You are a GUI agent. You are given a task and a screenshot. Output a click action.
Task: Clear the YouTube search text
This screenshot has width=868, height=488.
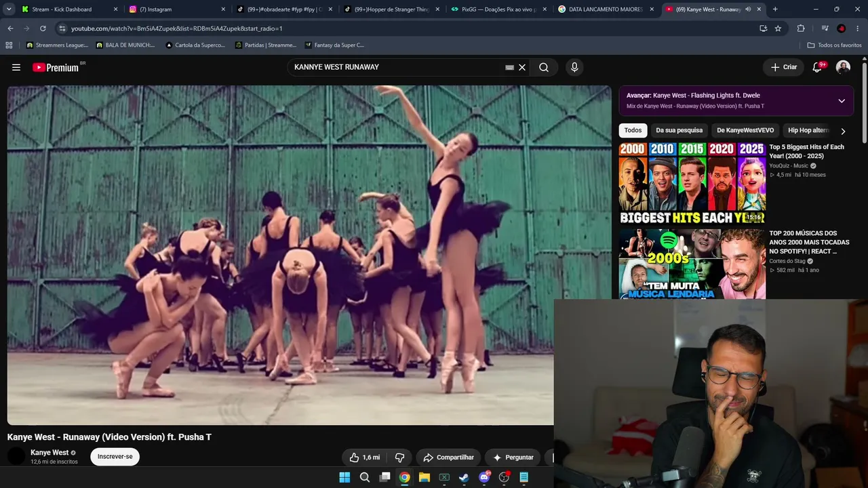[522, 67]
